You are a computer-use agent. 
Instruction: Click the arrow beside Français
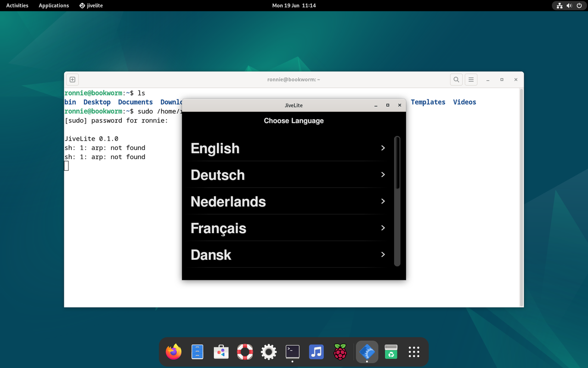[383, 228]
